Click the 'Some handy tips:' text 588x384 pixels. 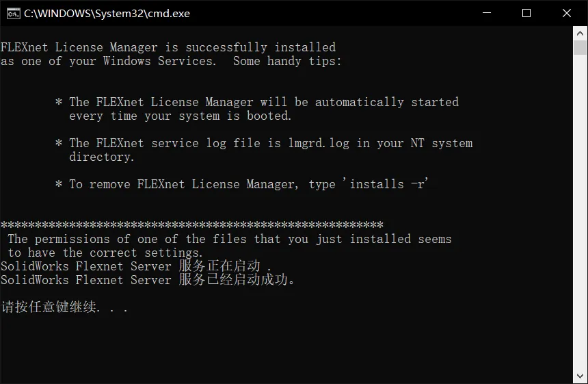[x=287, y=61]
